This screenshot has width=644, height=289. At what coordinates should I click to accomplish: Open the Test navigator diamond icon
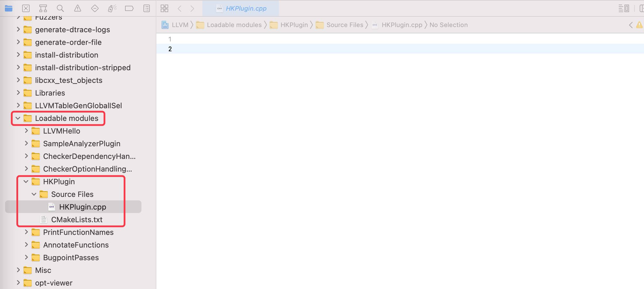pos(95,8)
